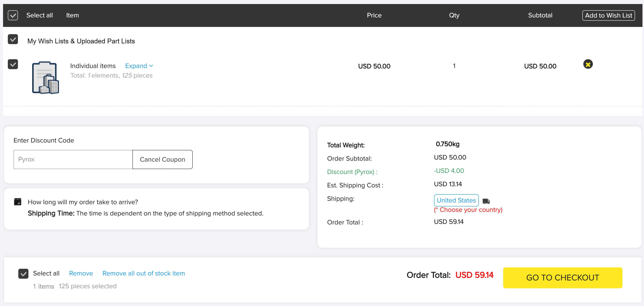Viewport: 644px width, 306px height.
Task: Click Remove all out of stock item
Action: 144,273
